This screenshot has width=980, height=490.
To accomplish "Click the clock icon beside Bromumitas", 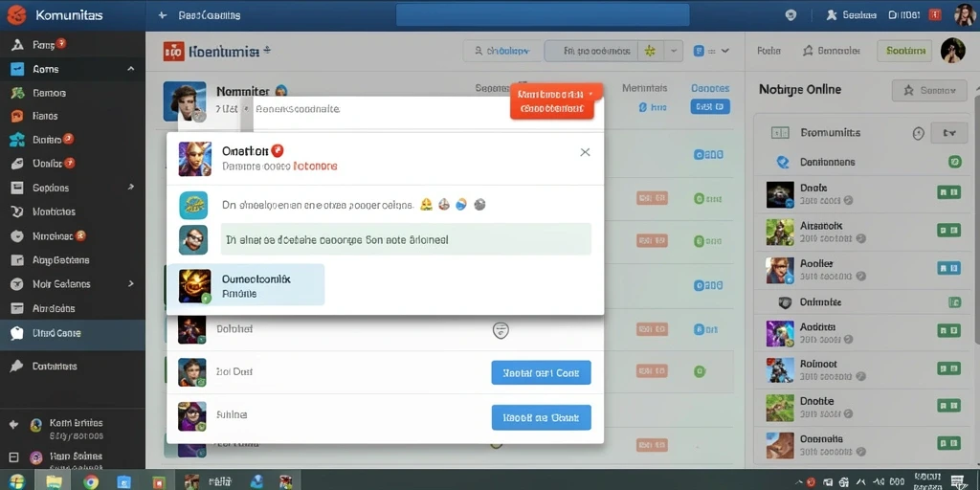I will [x=918, y=132].
